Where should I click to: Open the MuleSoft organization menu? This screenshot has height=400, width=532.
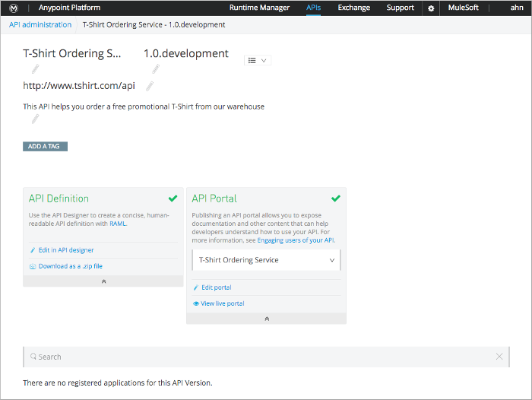[x=463, y=8]
